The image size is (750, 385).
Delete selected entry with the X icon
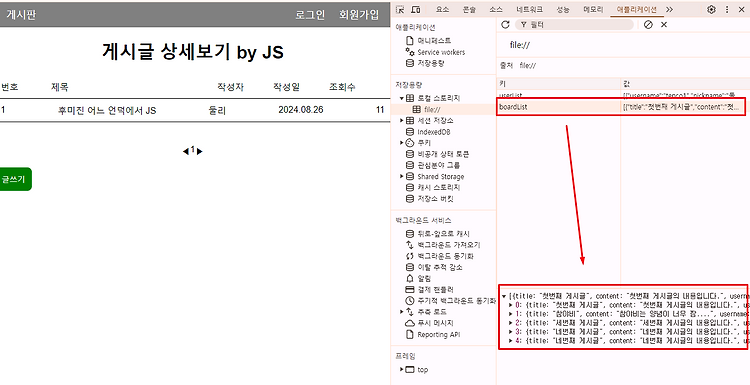tap(663, 25)
